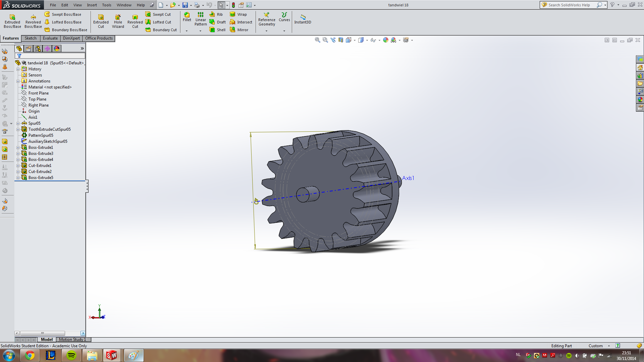Select the Shell tool

[217, 30]
